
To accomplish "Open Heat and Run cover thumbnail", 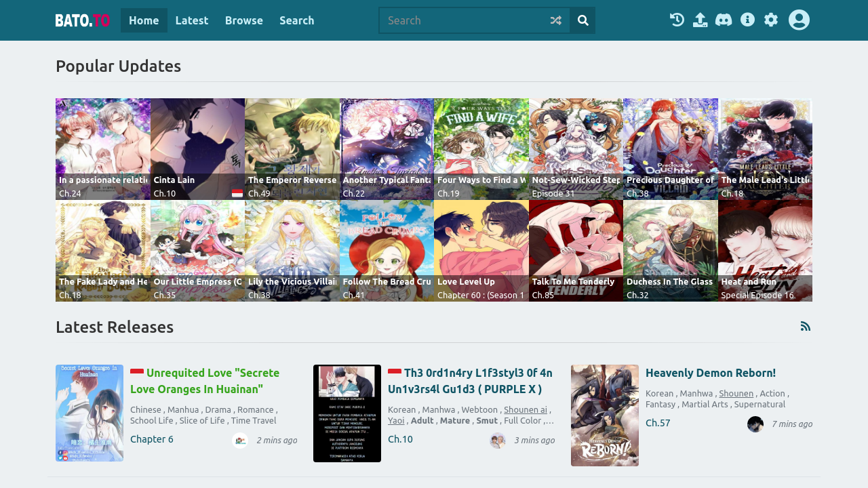I will (765, 251).
